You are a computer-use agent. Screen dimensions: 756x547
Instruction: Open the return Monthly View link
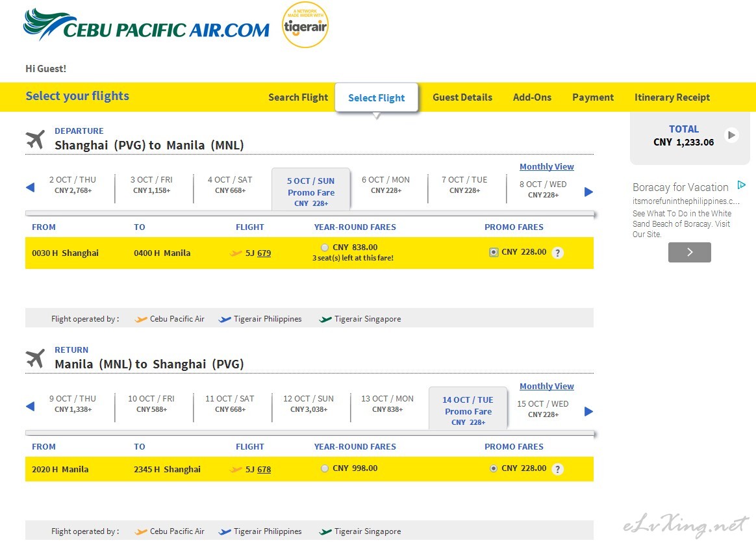547,386
